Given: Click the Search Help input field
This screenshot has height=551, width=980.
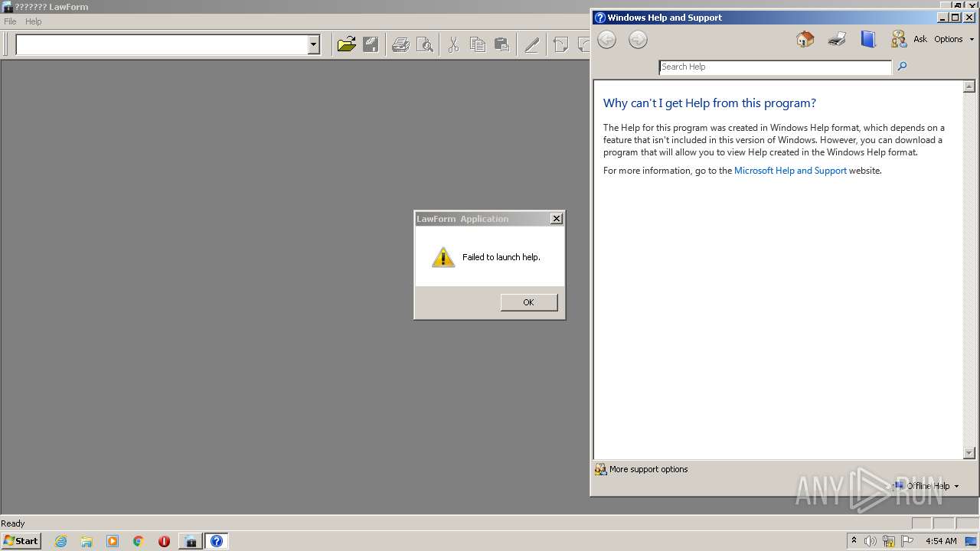Looking at the screenshot, I should coord(776,67).
